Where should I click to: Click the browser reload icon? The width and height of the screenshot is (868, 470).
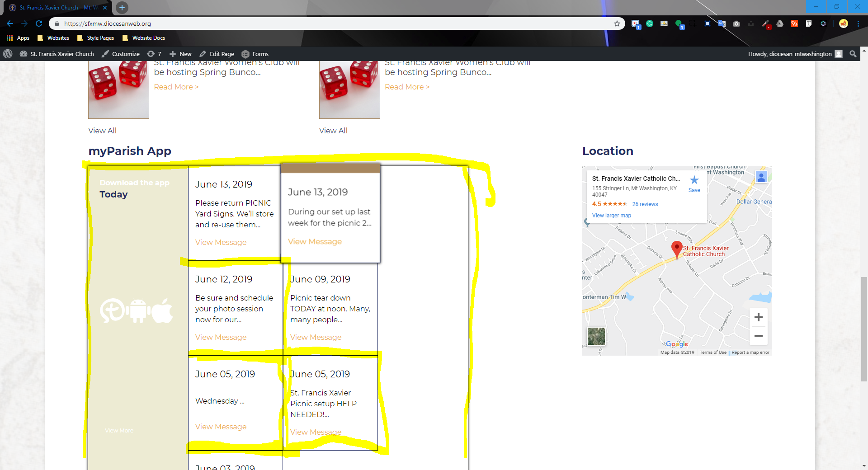(x=39, y=23)
